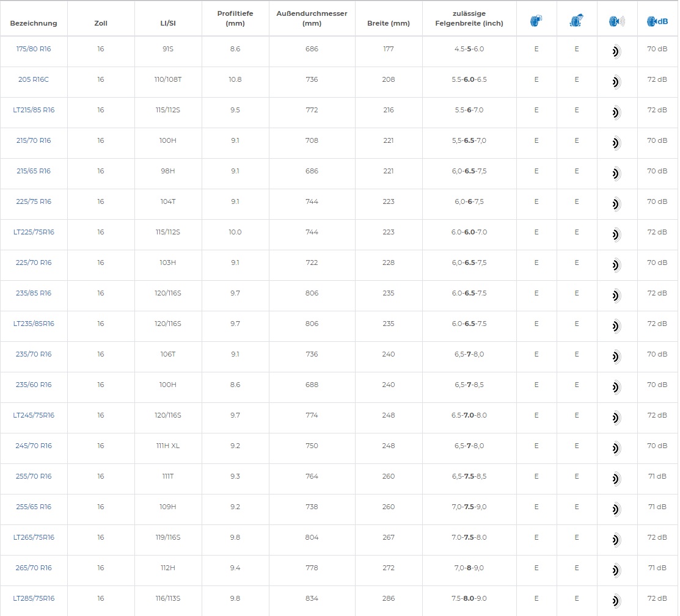The image size is (680, 616).
Task: Click noise wave icon in 245/70 R16 row
Action: pos(616,448)
